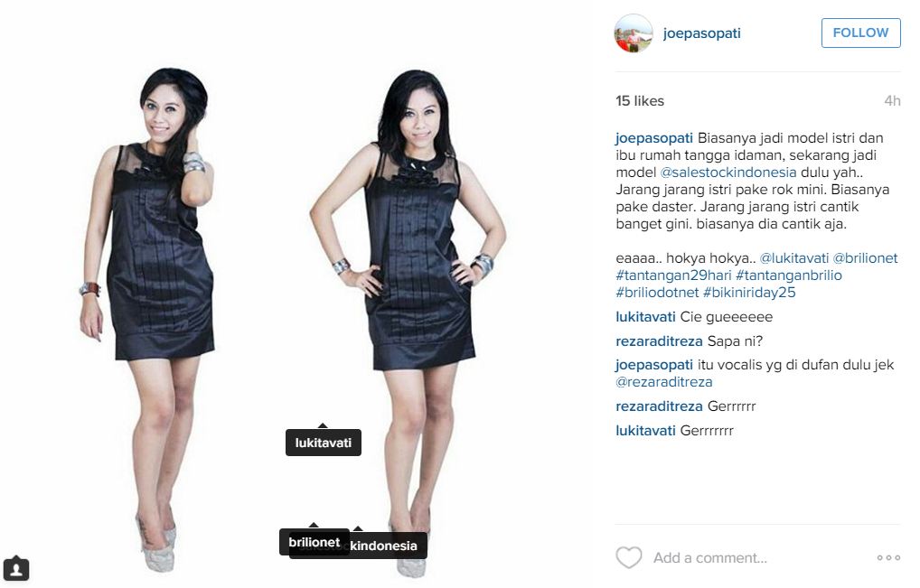This screenshot has width=920, height=588.
Task: Open the joepasopati username in header
Action: [x=701, y=33]
